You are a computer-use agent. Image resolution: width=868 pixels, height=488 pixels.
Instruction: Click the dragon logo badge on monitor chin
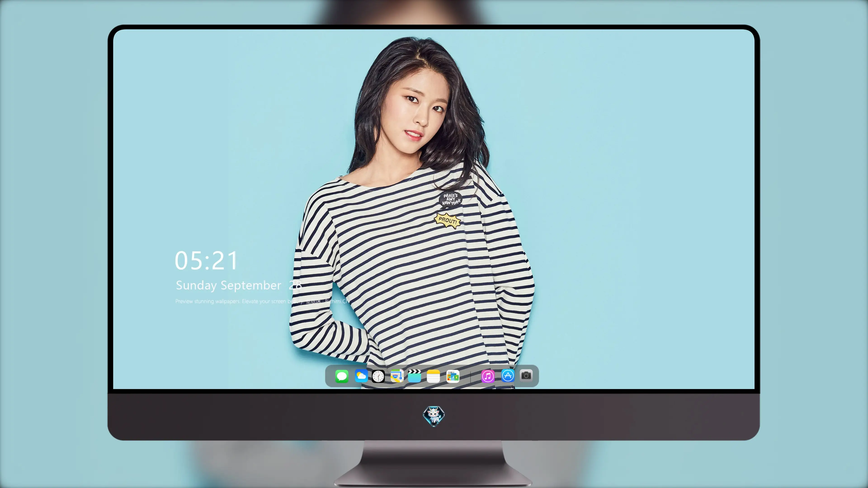tap(434, 416)
